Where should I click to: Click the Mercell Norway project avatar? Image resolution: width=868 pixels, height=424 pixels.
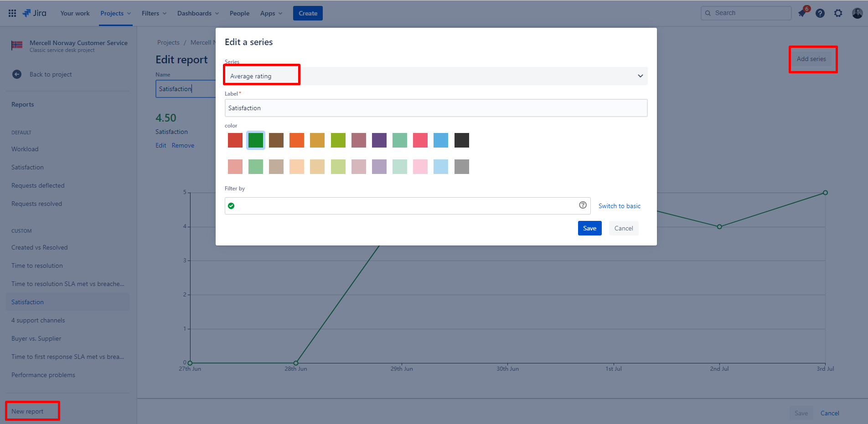[x=17, y=45]
